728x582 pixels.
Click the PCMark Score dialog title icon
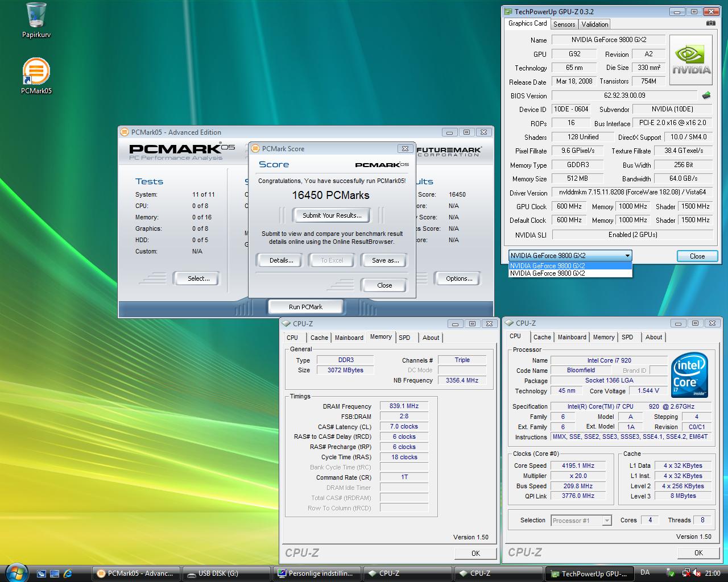coord(255,148)
